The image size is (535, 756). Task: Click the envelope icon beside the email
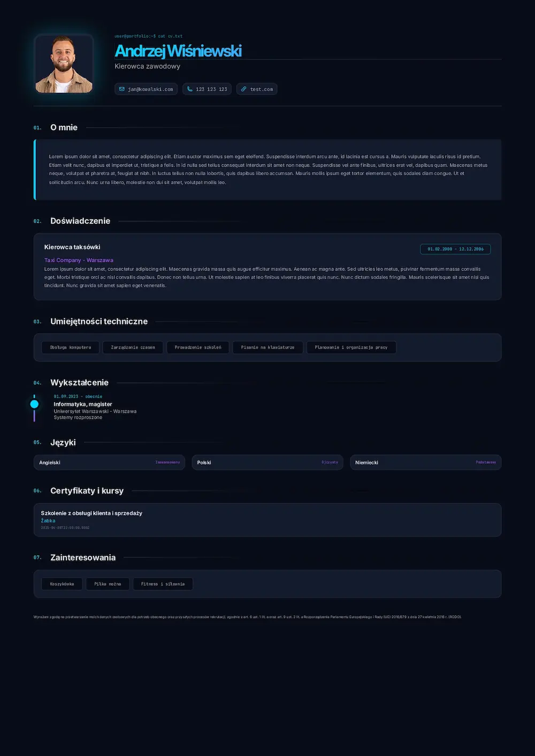tap(122, 89)
